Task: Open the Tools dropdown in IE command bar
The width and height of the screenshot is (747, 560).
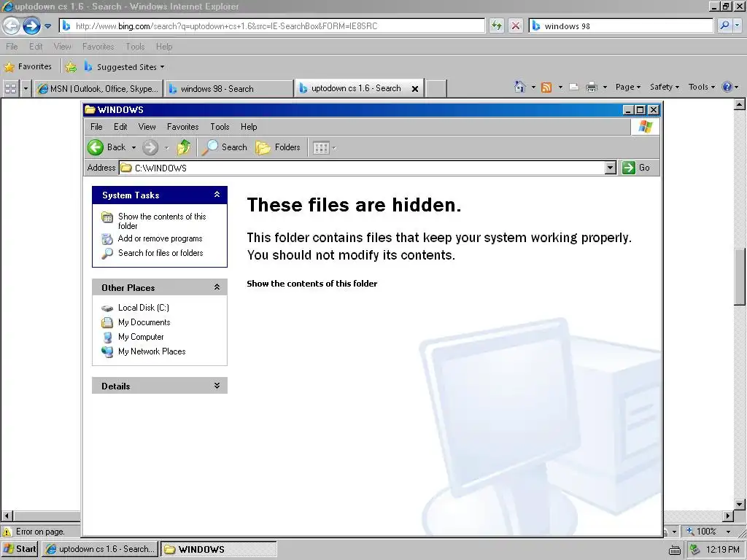Action: (701, 87)
